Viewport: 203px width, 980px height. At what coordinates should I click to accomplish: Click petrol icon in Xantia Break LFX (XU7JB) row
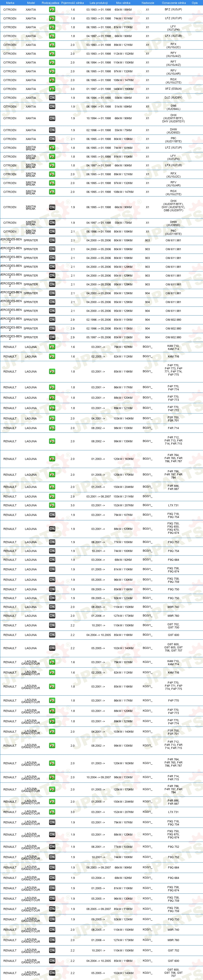click(52, 165)
